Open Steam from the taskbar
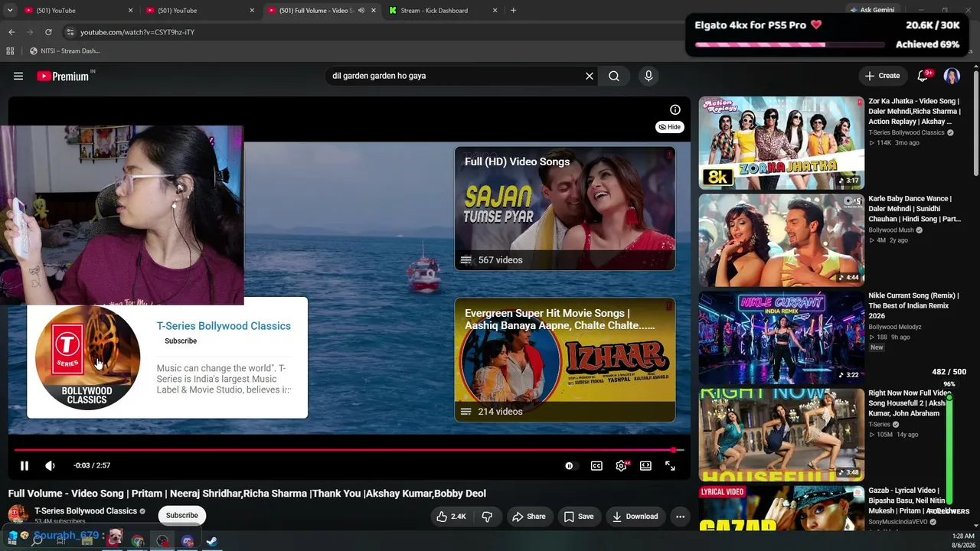Image resolution: width=980 pixels, height=551 pixels. click(212, 540)
